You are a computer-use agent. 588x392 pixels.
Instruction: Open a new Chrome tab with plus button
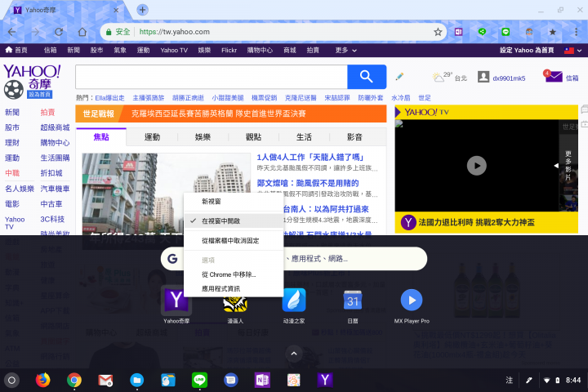(x=142, y=10)
